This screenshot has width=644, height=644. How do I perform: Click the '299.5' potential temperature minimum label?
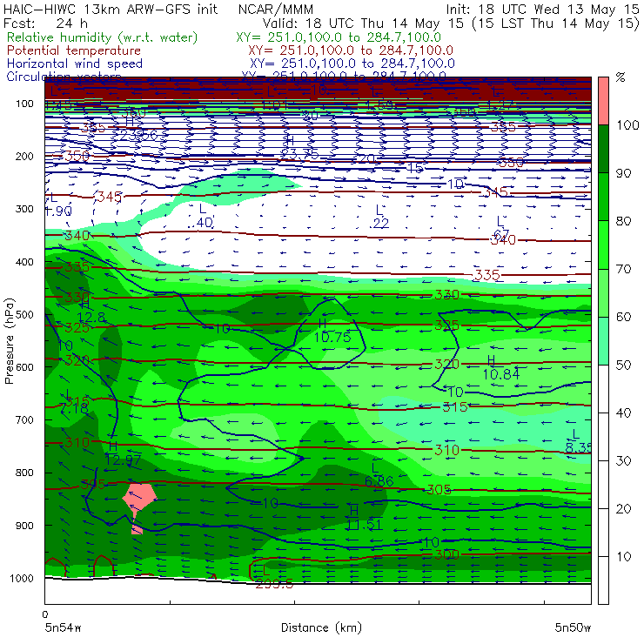coord(274,584)
